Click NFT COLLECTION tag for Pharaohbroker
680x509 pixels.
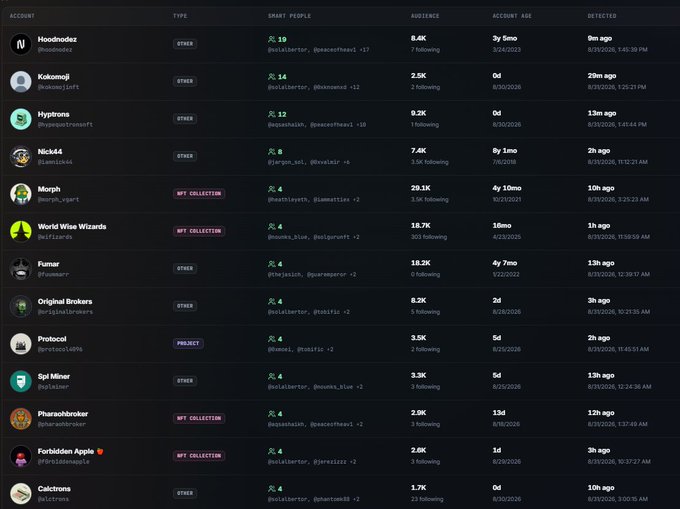click(199, 418)
